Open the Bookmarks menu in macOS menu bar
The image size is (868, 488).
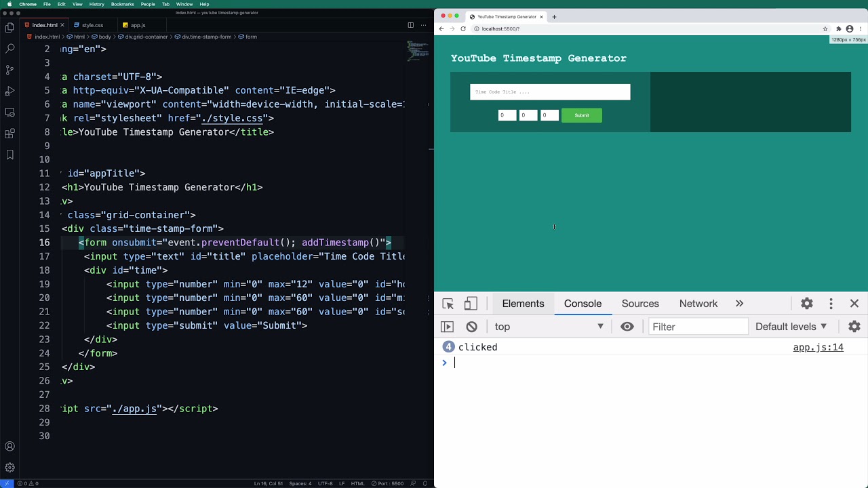123,4
